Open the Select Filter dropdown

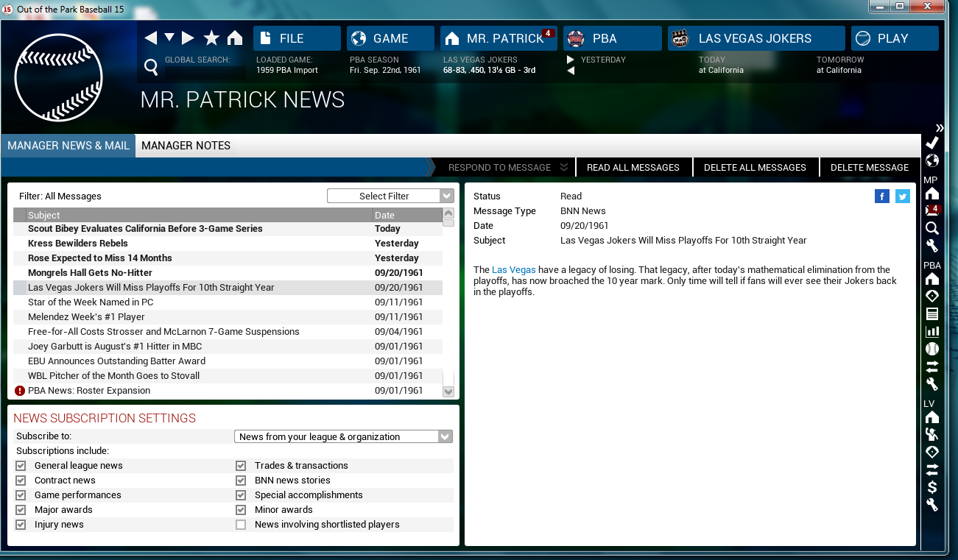tap(390, 196)
